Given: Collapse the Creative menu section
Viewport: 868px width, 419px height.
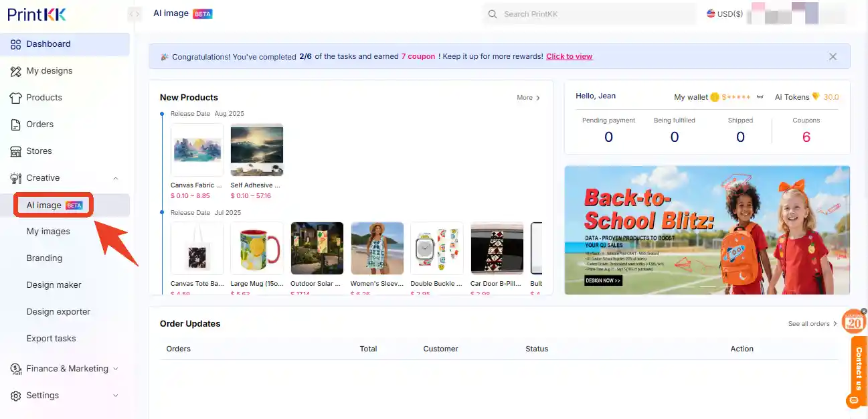Looking at the screenshot, I should click(116, 178).
